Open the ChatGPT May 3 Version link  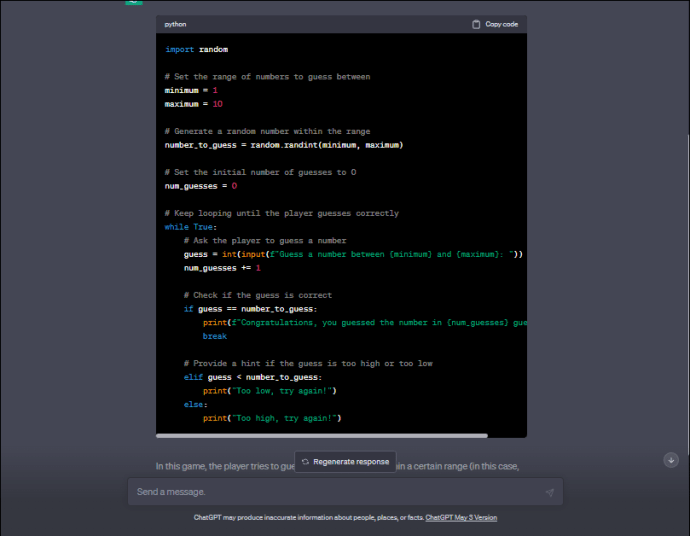pos(460,518)
